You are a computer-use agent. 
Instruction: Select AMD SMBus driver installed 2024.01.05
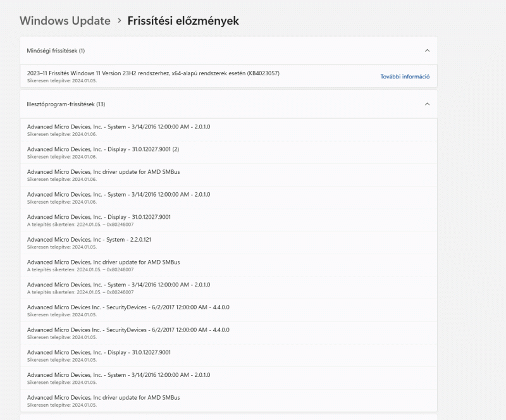pos(104,397)
